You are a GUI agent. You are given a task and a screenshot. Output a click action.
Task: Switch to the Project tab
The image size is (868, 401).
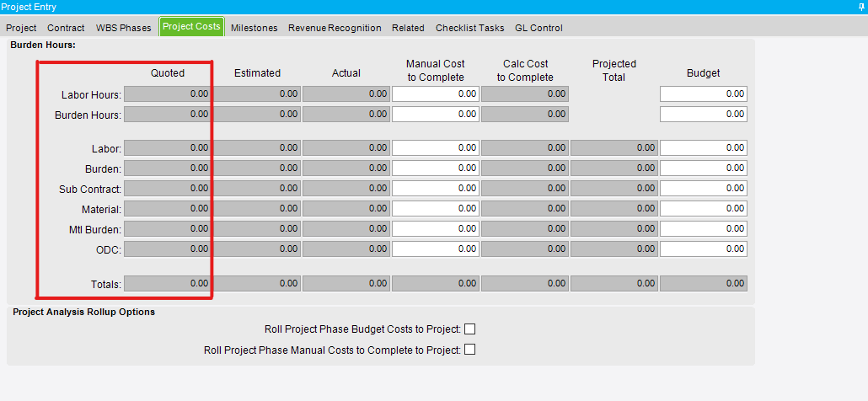21,28
